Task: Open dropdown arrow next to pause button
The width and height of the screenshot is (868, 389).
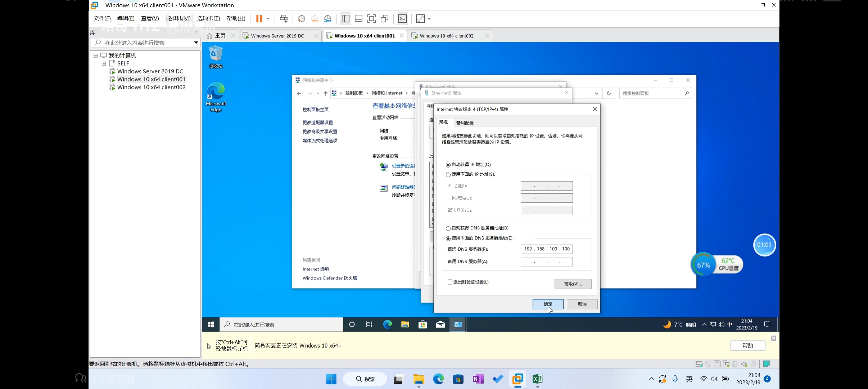Action: click(268, 18)
